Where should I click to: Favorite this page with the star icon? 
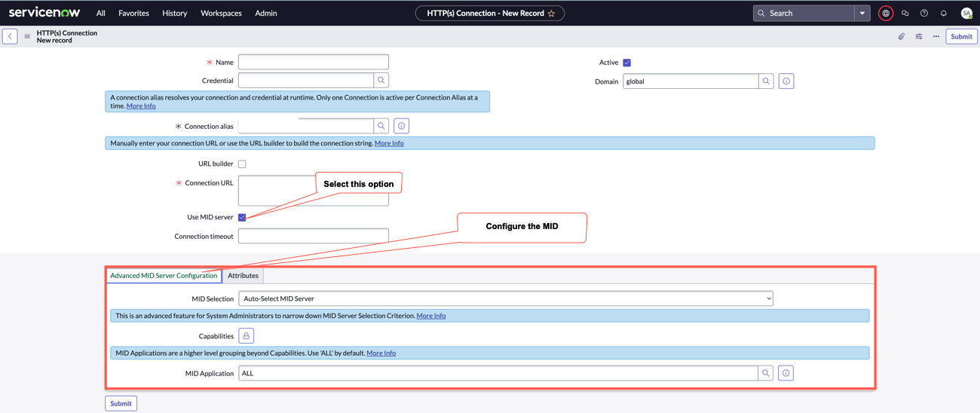click(551, 14)
